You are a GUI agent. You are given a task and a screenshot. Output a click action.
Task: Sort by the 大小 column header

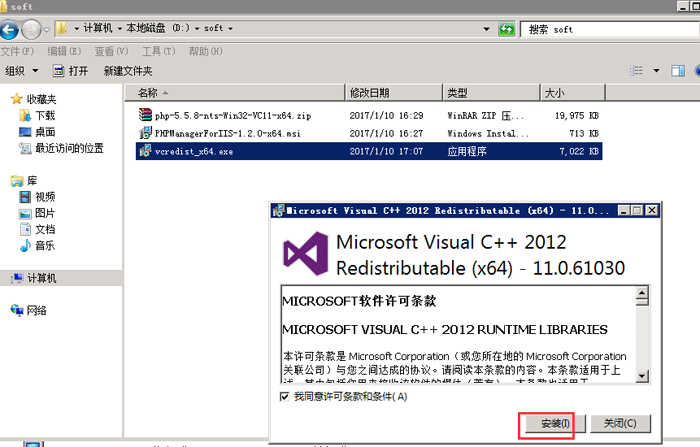[573, 92]
